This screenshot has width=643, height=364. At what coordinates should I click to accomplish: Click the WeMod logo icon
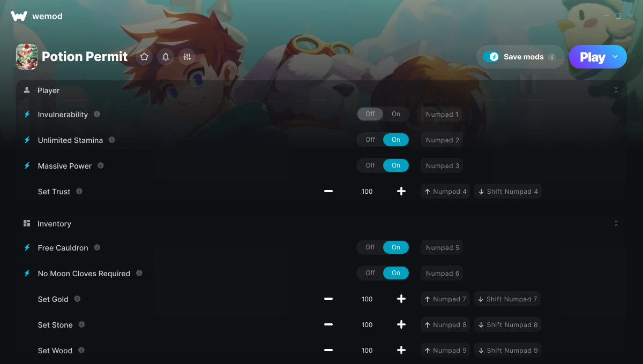pyautogui.click(x=19, y=16)
